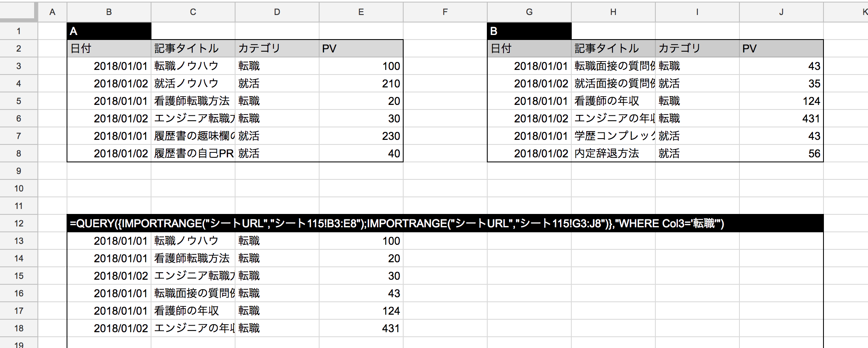The image size is (868, 348).
Task: Click '学歴コンプレック' cell in row 7
Action: tap(613, 136)
